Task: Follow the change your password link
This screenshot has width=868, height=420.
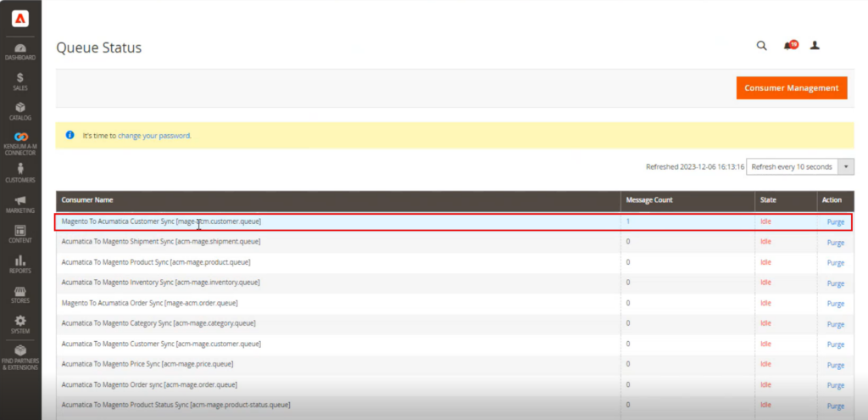Action: 154,135
